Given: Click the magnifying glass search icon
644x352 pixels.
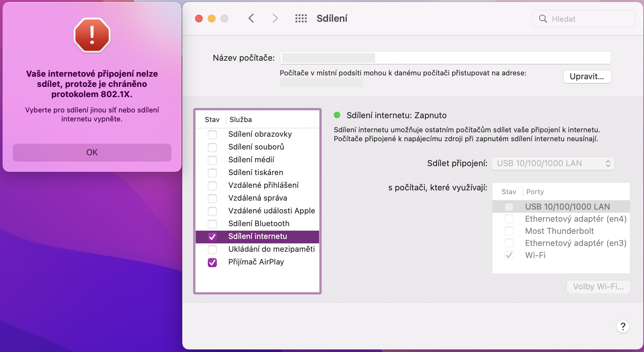Looking at the screenshot, I should 543,19.
